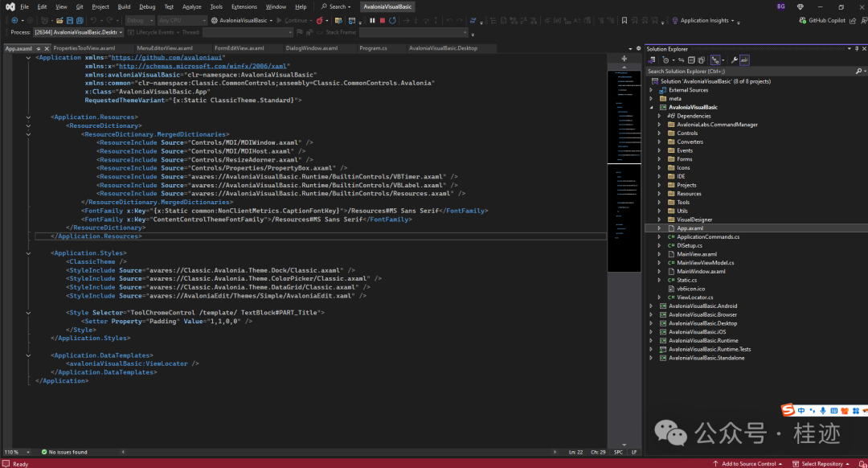868x468 pixels.
Task: Select vb6icon.ico in Solution Explorer
Action: [690, 289]
